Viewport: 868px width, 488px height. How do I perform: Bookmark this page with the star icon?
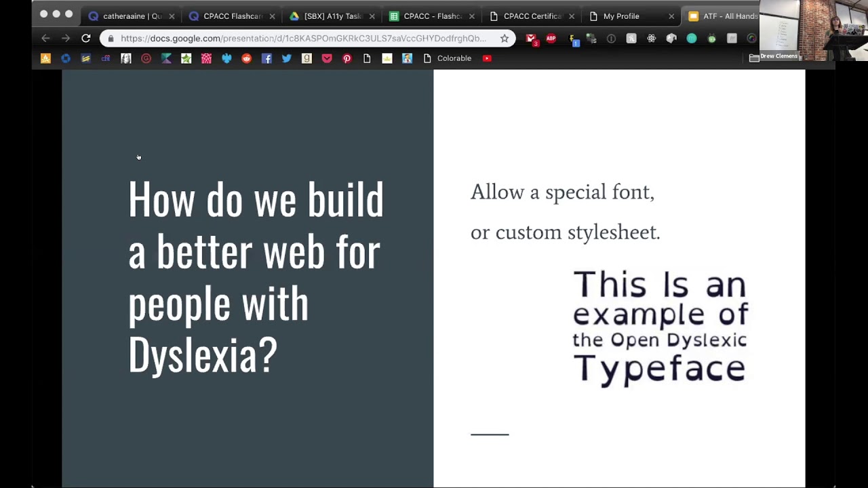coord(505,39)
